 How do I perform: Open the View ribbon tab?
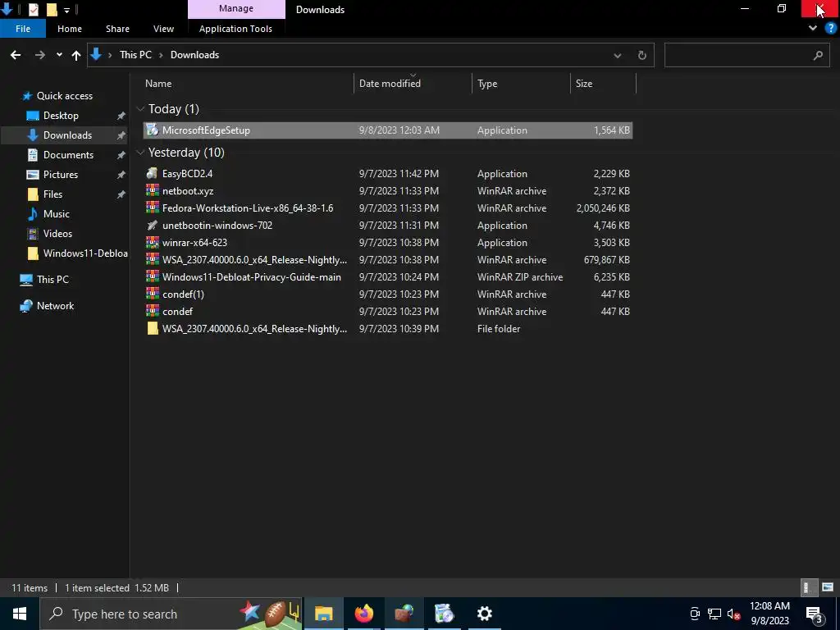coord(163,29)
